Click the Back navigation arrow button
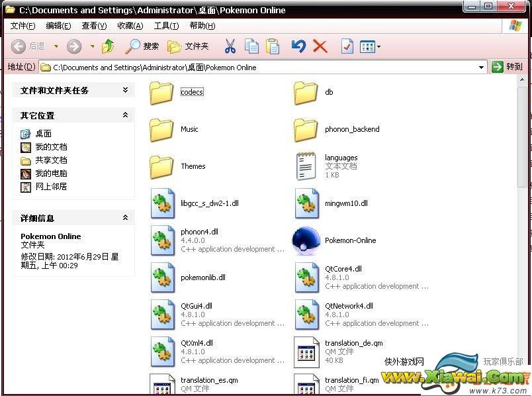Viewport: 532px width, 396px height. point(19,46)
